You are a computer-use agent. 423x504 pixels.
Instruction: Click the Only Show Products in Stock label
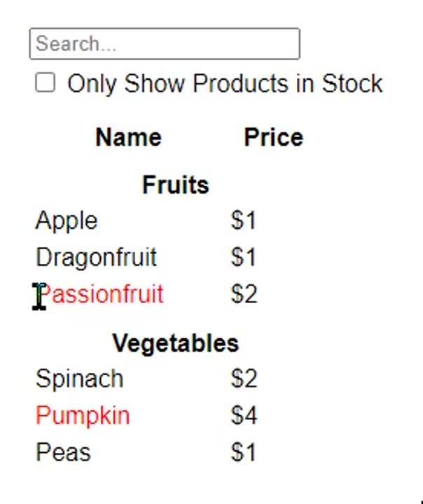(225, 83)
